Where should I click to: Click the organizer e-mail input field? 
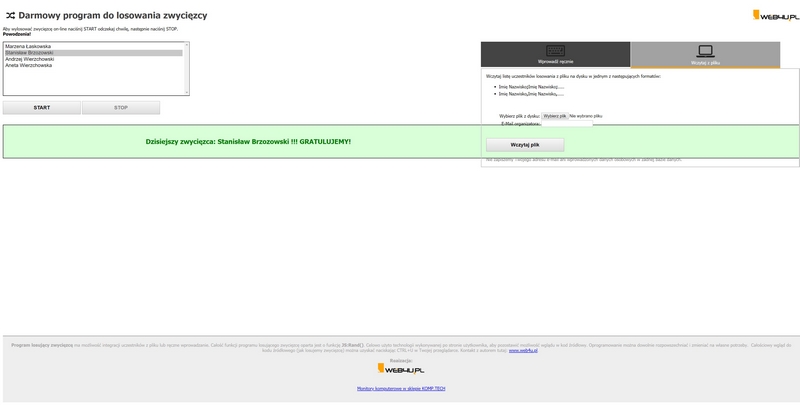tap(566, 124)
